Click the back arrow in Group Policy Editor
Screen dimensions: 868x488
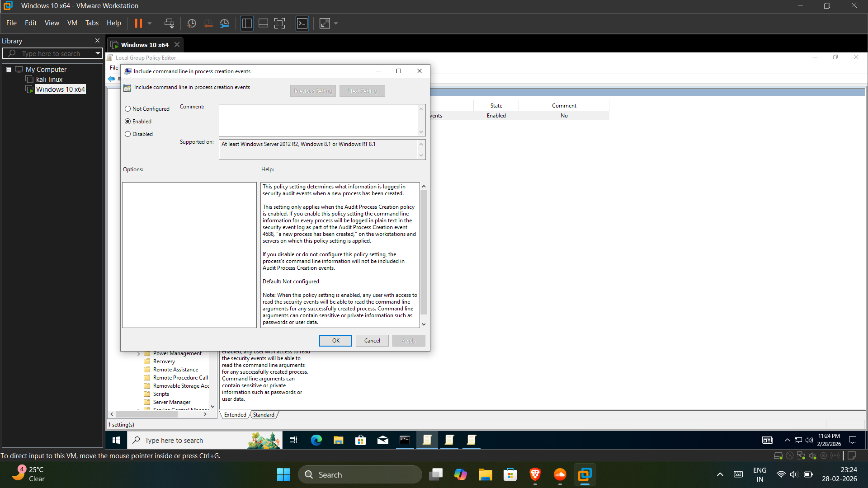111,79
